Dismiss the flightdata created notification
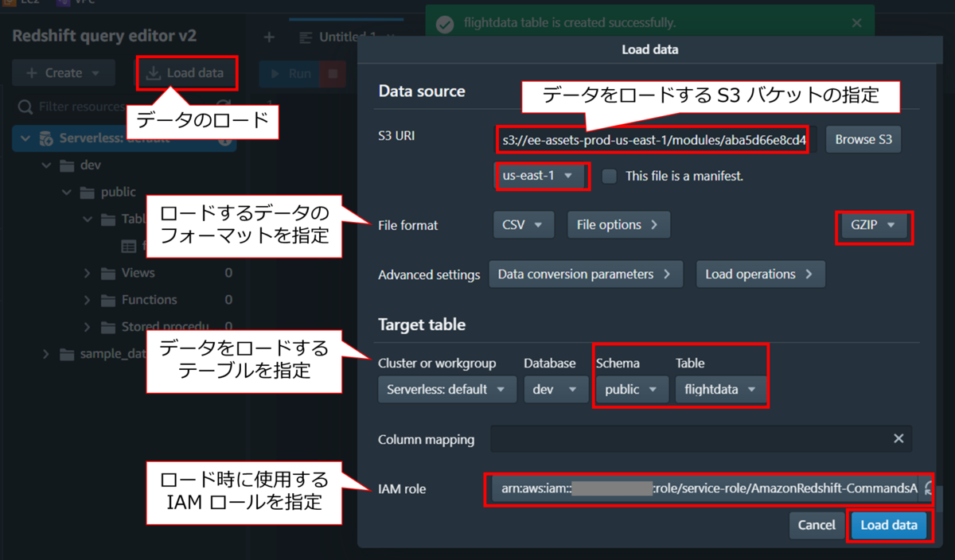Screen dimensions: 955x560 (856, 23)
